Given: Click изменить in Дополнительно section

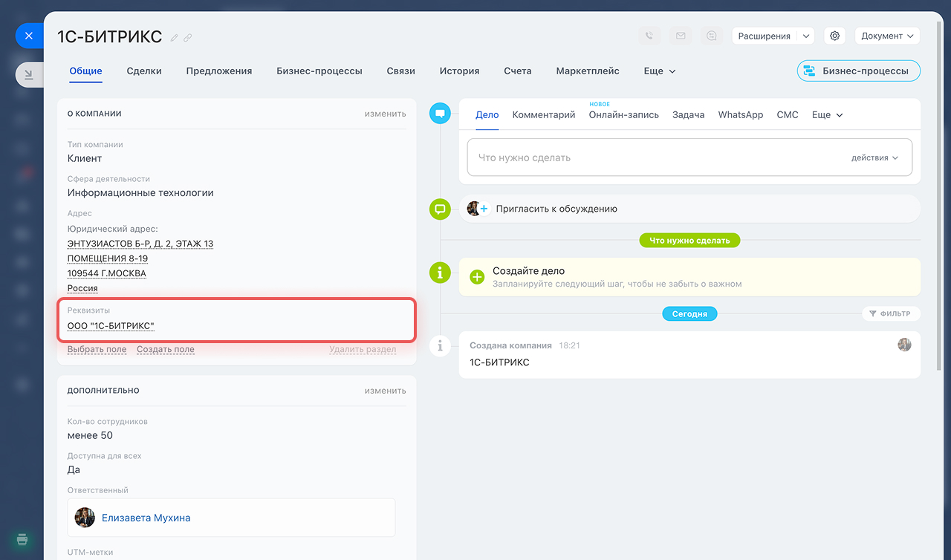Looking at the screenshot, I should coord(385,391).
